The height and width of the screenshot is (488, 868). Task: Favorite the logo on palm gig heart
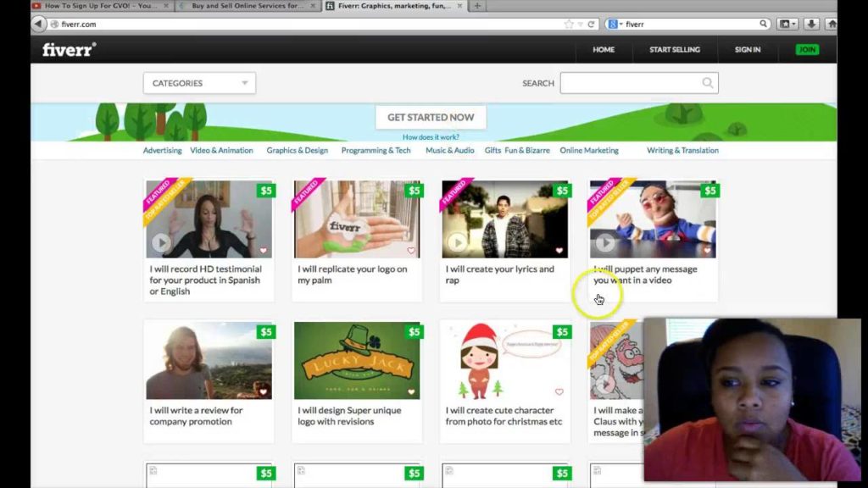411,251
